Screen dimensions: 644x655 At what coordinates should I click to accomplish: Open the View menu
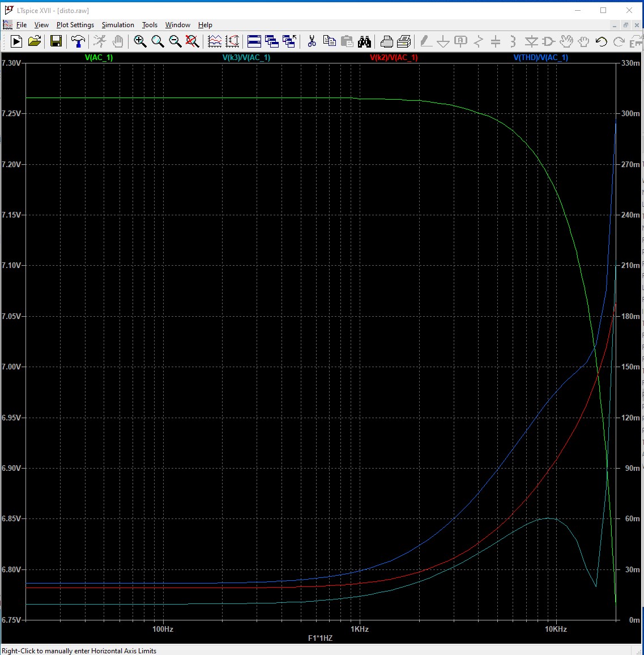tap(41, 24)
